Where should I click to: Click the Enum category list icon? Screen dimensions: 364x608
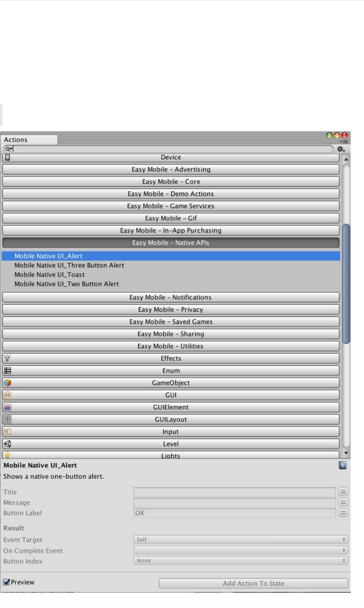point(7,371)
